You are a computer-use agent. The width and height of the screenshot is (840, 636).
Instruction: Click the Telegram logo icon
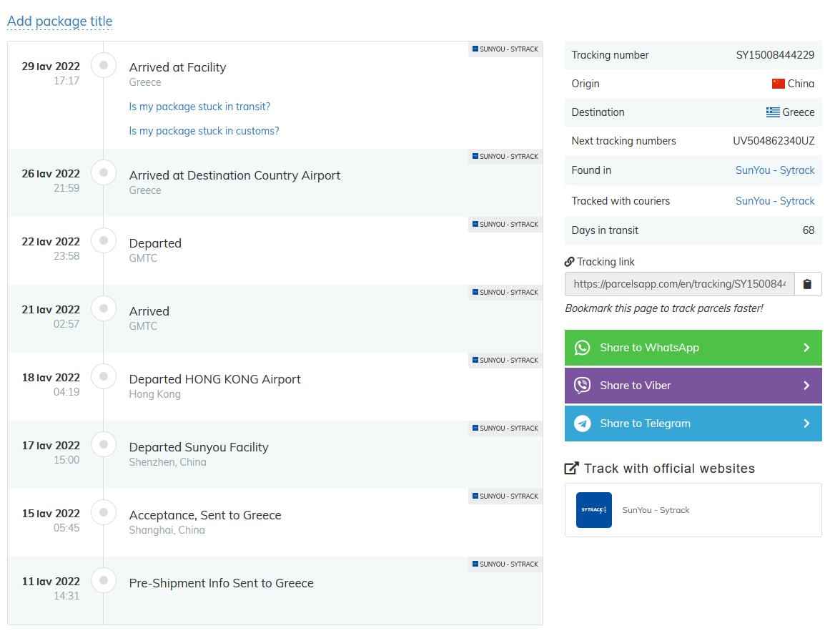coord(583,424)
